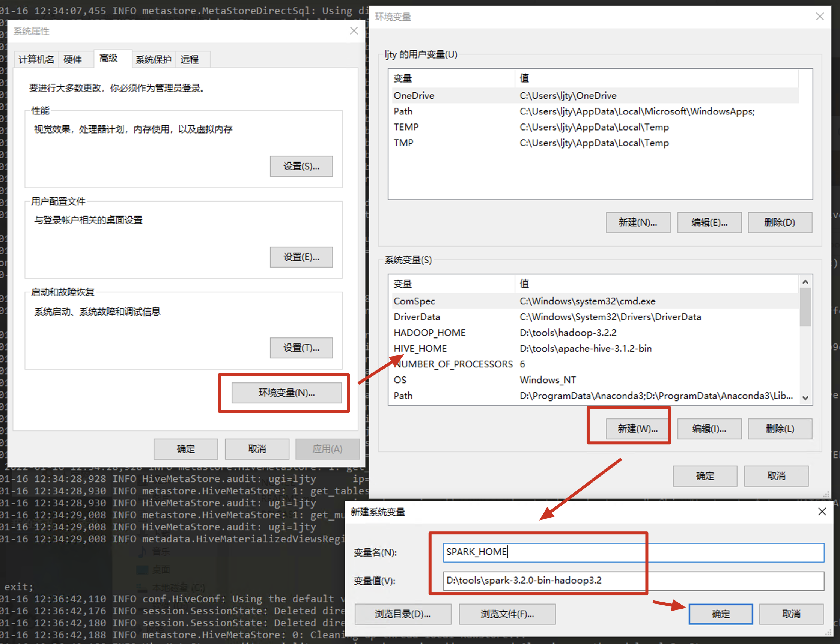The image size is (840, 644).
Task: Close the 新建系统变量 dialog
Action: 822,512
